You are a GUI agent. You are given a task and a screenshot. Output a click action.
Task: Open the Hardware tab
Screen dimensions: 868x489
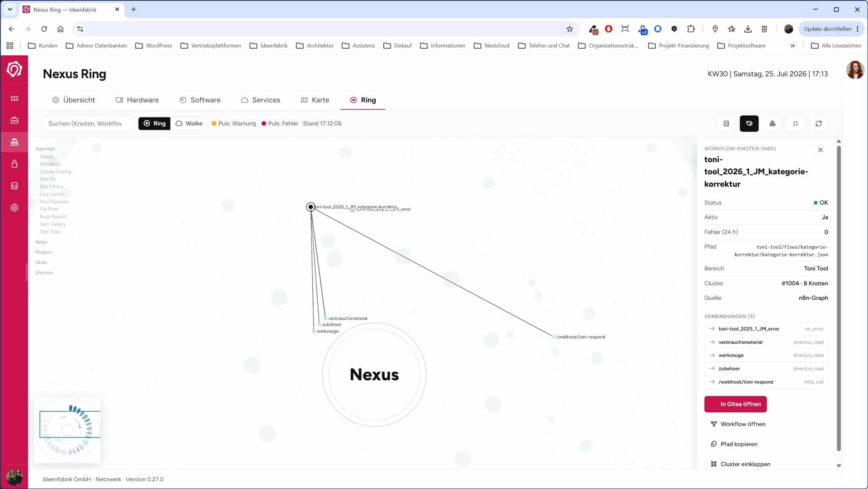click(137, 100)
